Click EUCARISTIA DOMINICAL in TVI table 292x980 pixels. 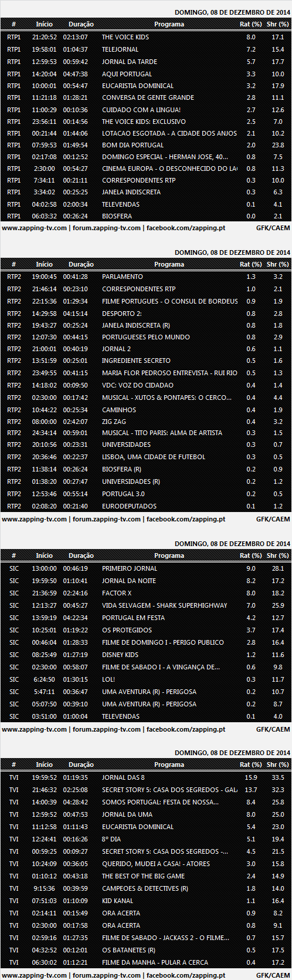pos(138,827)
